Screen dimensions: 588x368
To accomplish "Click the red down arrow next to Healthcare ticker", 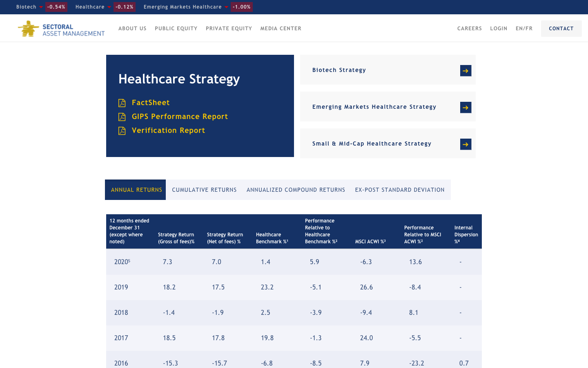I will click(x=109, y=7).
